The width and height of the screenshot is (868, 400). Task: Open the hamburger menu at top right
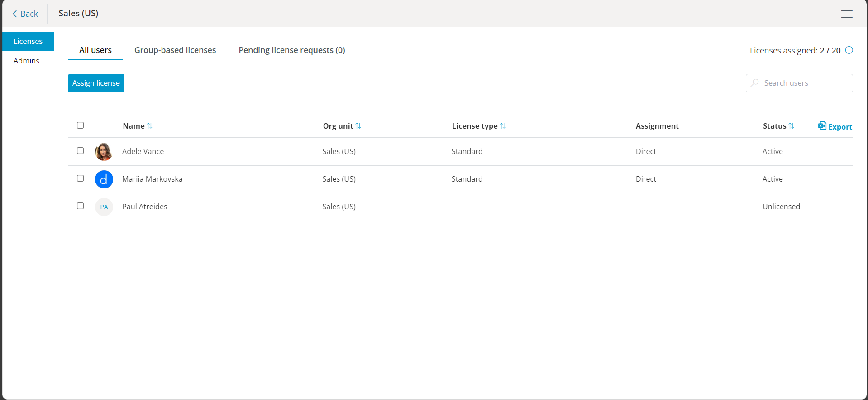847,14
